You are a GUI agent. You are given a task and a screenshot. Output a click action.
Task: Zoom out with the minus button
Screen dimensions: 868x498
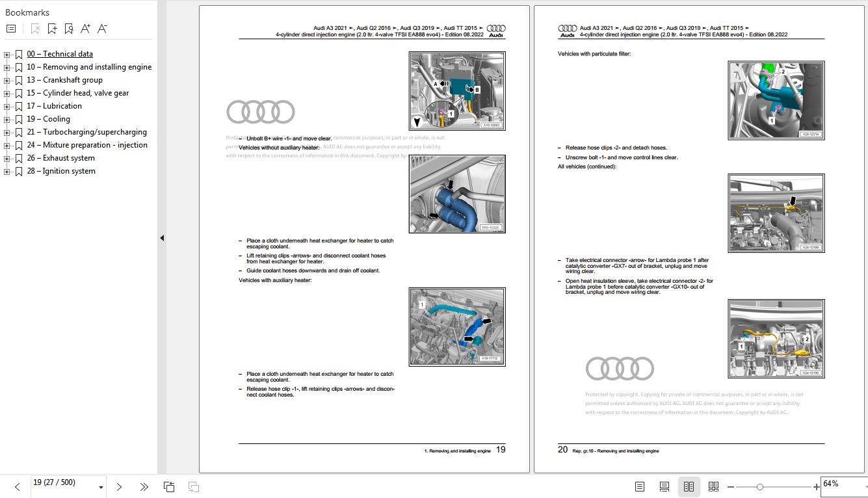[731, 487]
